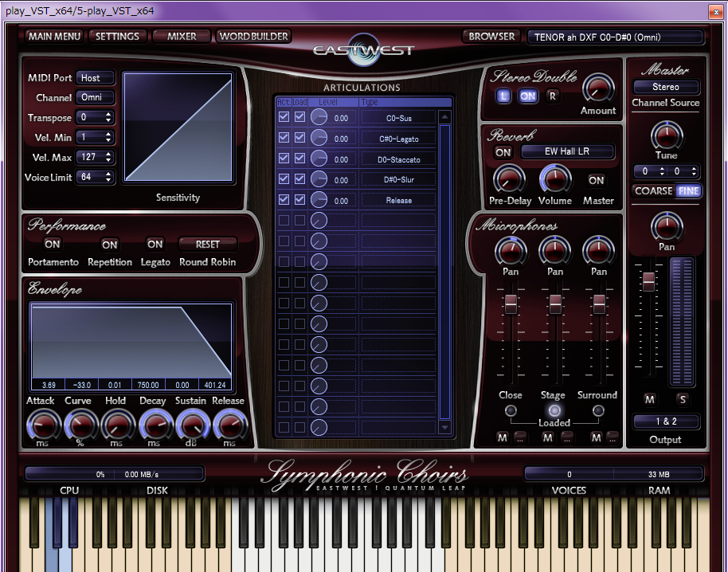
Task: Open the BROWSER panel
Action: (491, 36)
